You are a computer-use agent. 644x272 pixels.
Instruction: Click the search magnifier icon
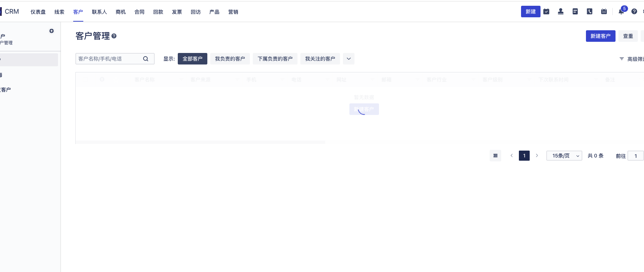click(x=146, y=59)
